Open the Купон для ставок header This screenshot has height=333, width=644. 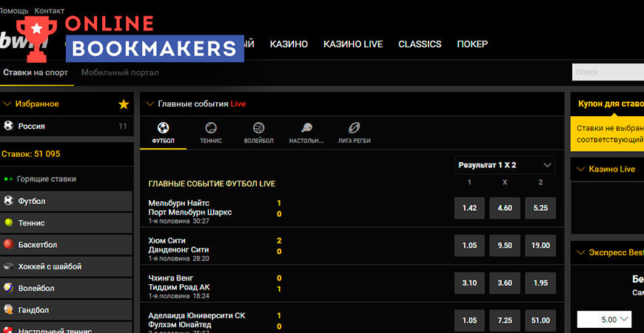pos(611,104)
